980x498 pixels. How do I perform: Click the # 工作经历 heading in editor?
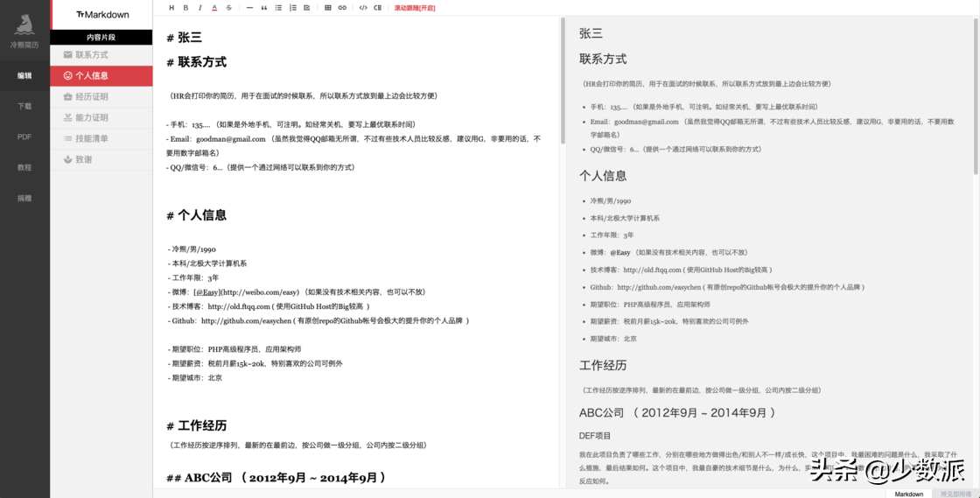click(x=196, y=426)
